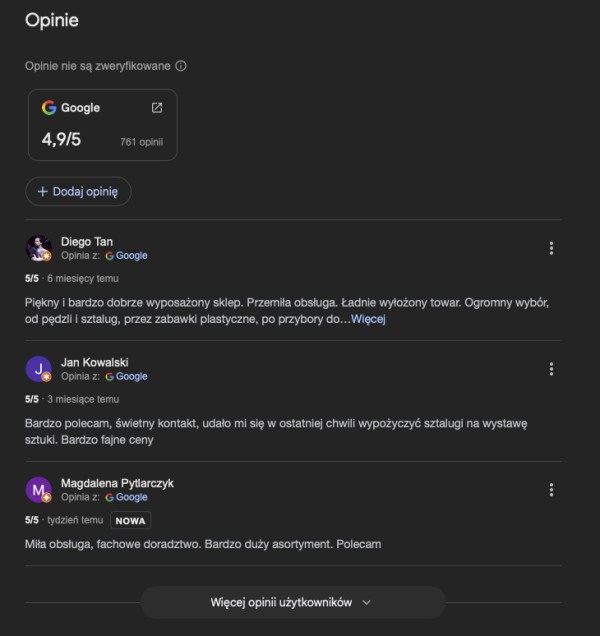The width and height of the screenshot is (600, 636).
Task: Click Jan Kowalski's profile avatar
Action: point(38,369)
